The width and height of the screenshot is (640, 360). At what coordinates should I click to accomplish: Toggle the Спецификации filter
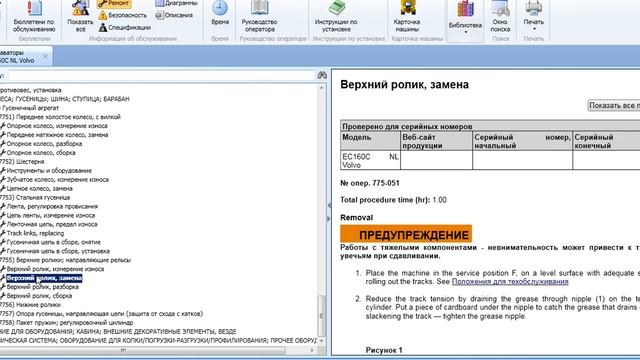[x=125, y=27]
